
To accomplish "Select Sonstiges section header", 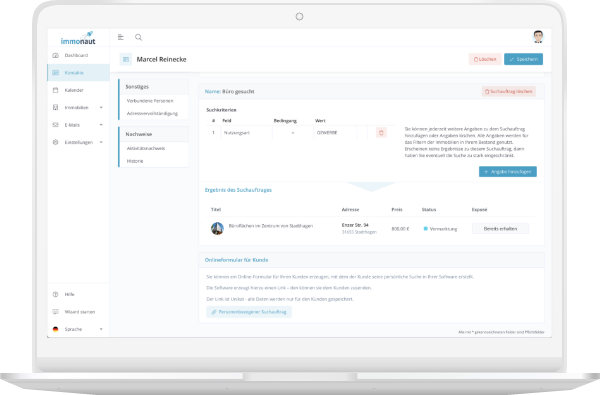I will coord(154,87).
